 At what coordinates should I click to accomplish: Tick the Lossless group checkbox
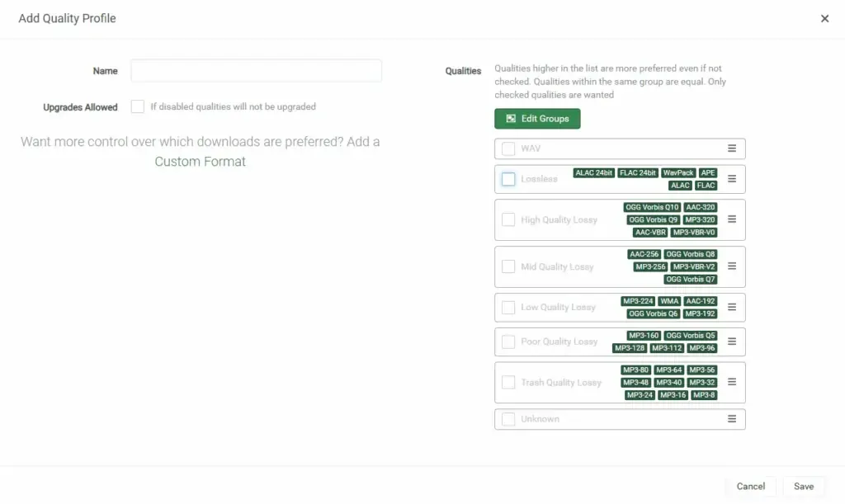pos(508,179)
